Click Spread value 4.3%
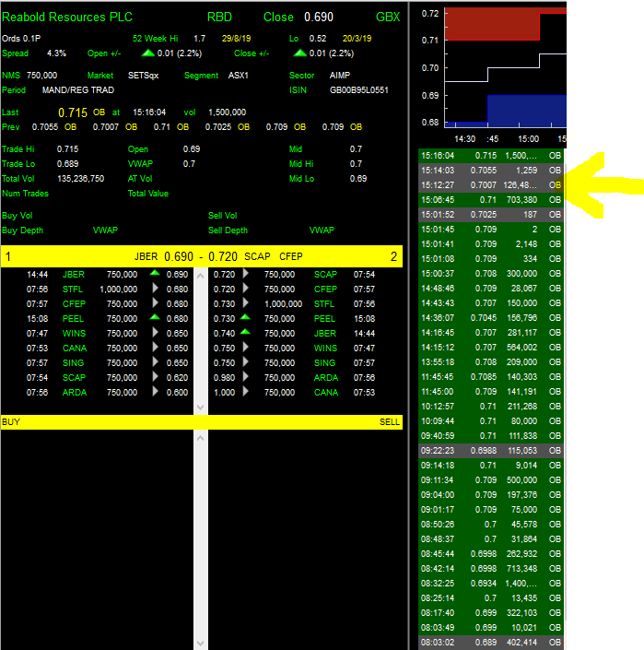 [x=56, y=53]
